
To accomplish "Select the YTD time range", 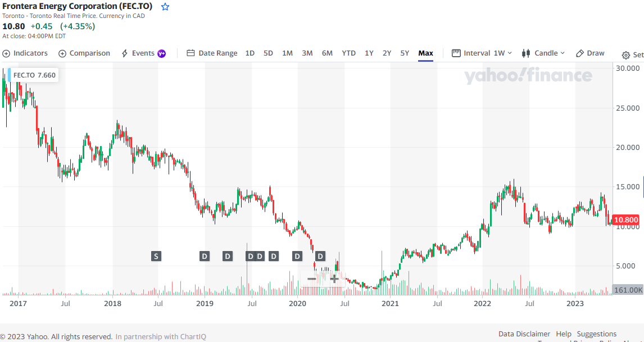I will point(349,53).
